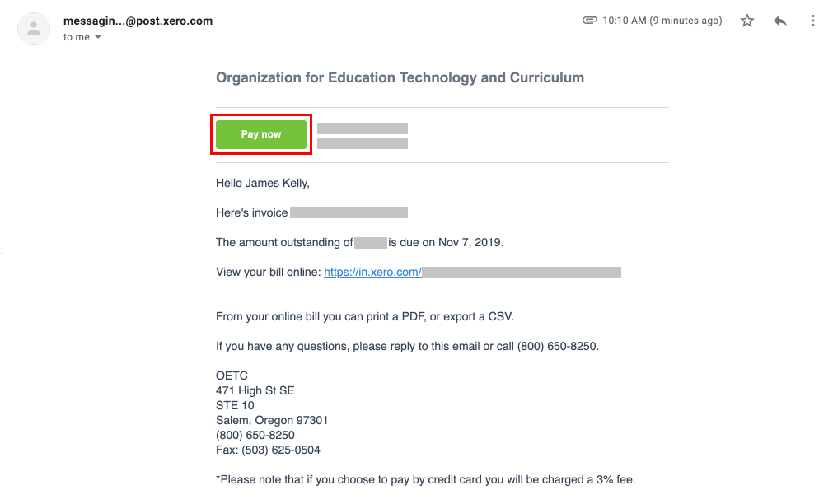The width and height of the screenshot is (833, 504).
Task: Star this email from Xero
Action: click(747, 21)
